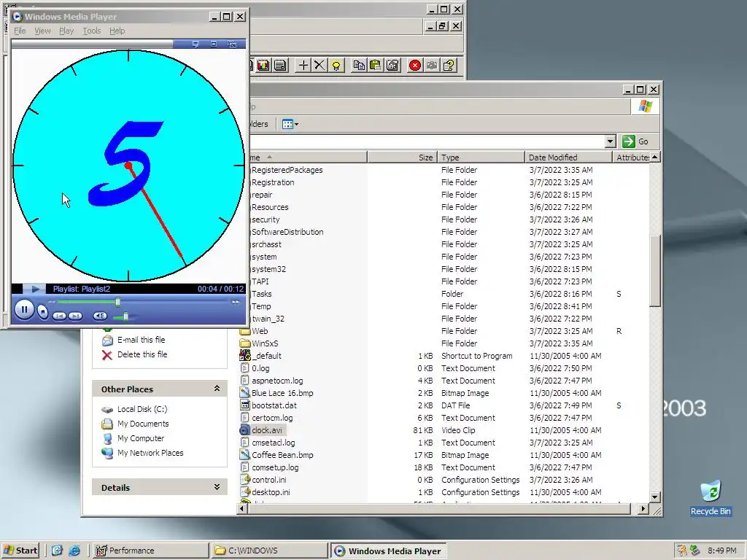The image size is (747, 560).
Task: Click the fast-forward arrows beside the seek bar
Action: [236, 302]
